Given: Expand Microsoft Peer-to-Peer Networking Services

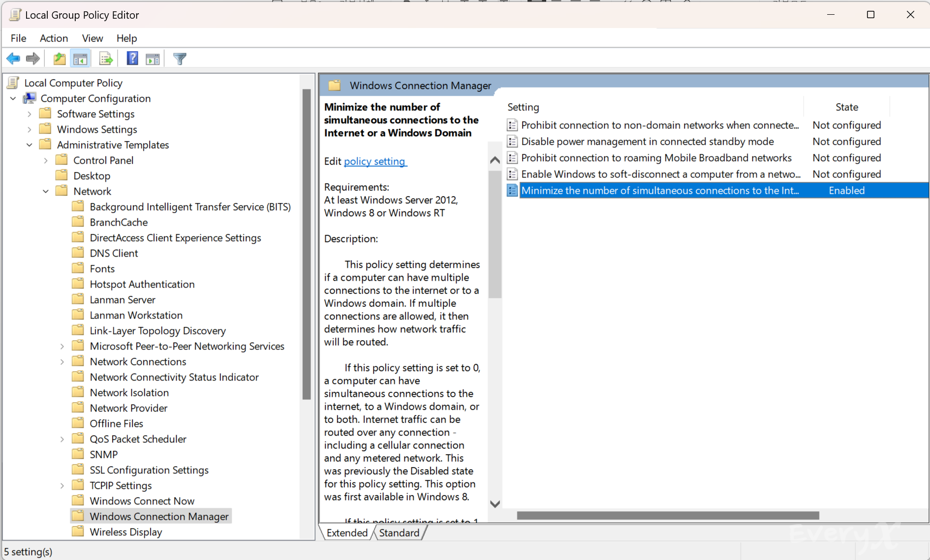Looking at the screenshot, I should click(x=62, y=346).
